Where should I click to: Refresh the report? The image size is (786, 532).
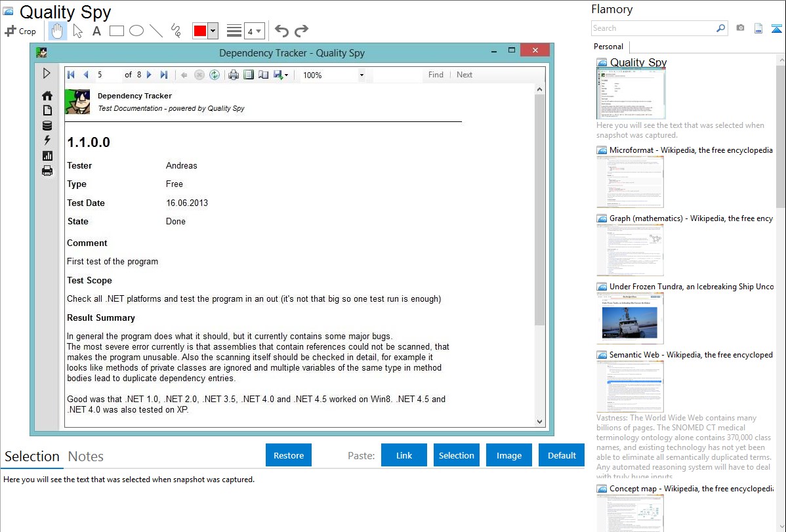click(215, 75)
